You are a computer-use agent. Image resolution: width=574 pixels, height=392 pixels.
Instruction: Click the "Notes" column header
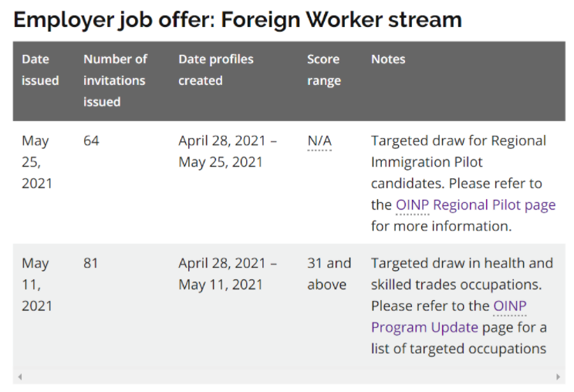(388, 59)
